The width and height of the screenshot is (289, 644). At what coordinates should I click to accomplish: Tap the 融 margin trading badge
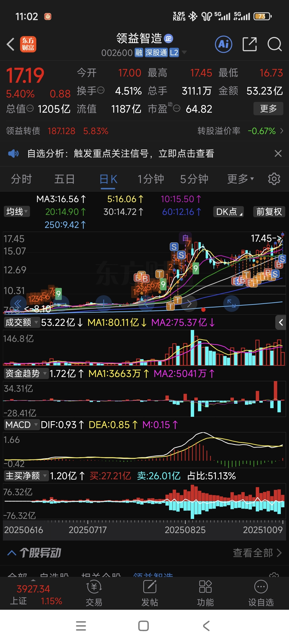click(x=139, y=53)
